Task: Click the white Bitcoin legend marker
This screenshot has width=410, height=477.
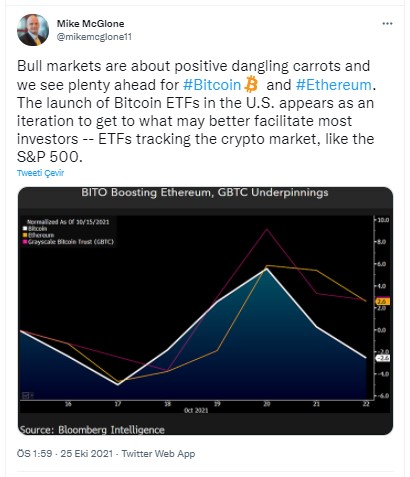Action: 25,229
